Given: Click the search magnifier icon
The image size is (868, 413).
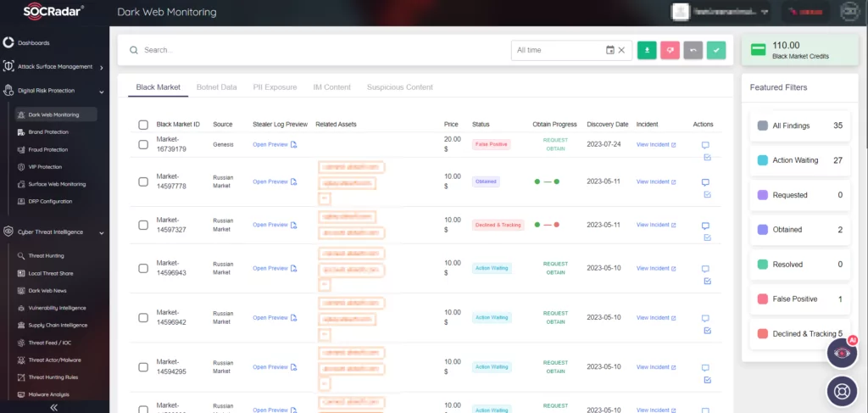Looking at the screenshot, I should [x=133, y=50].
